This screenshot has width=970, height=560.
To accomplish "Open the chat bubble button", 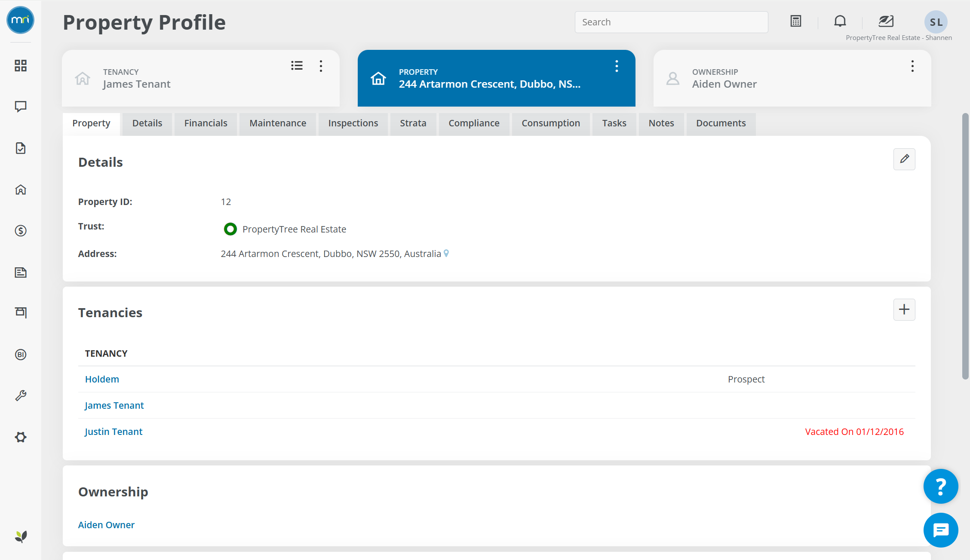I will pyautogui.click(x=941, y=530).
